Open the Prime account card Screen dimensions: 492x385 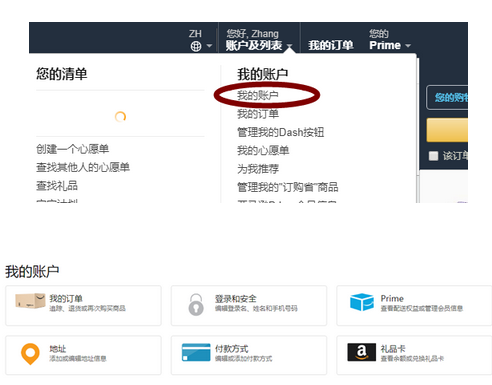click(x=414, y=305)
